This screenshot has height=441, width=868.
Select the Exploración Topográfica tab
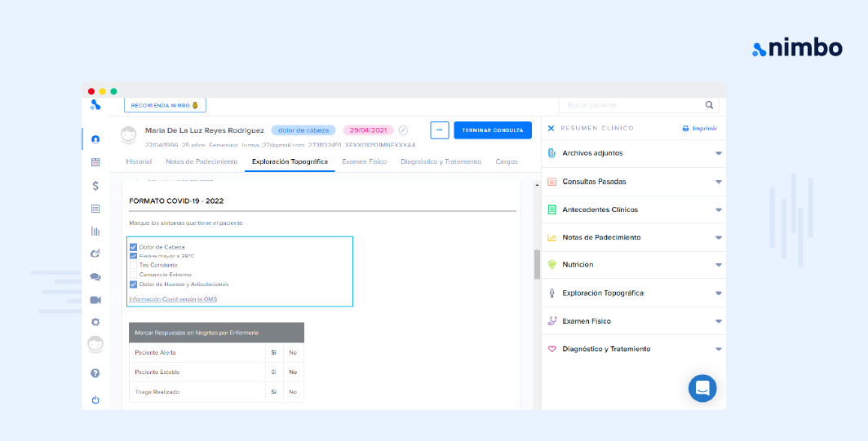point(290,161)
